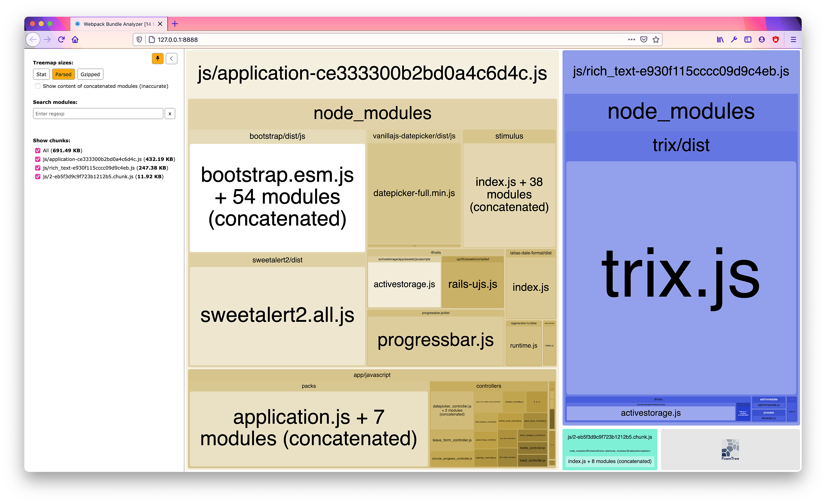Click the large trix.js block
This screenshot has height=504, width=826.
click(x=681, y=278)
